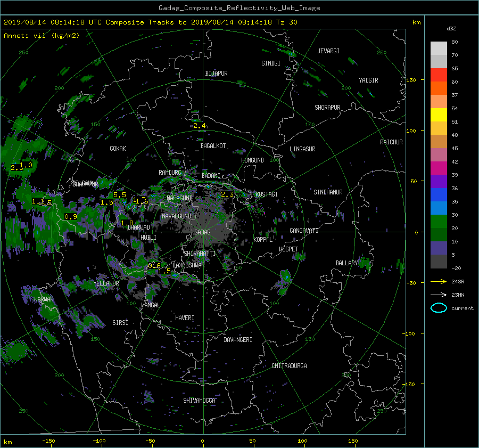Click the HOSPET city label
Viewport: 479px width, 448px height.
[x=288, y=249]
